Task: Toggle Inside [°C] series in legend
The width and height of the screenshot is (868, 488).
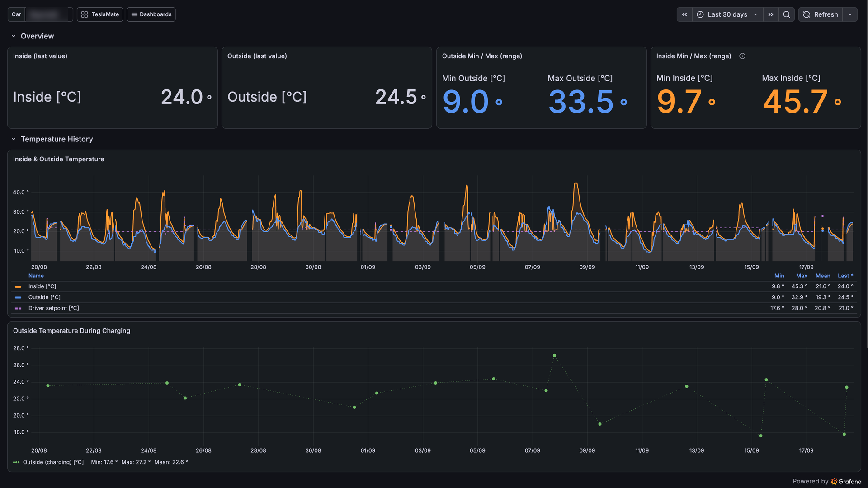Action: pos(42,286)
